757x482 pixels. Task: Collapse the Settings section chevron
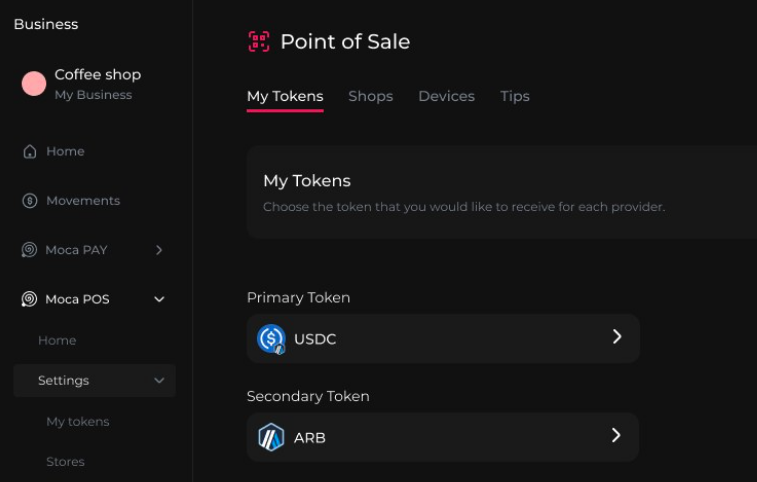[x=159, y=381]
